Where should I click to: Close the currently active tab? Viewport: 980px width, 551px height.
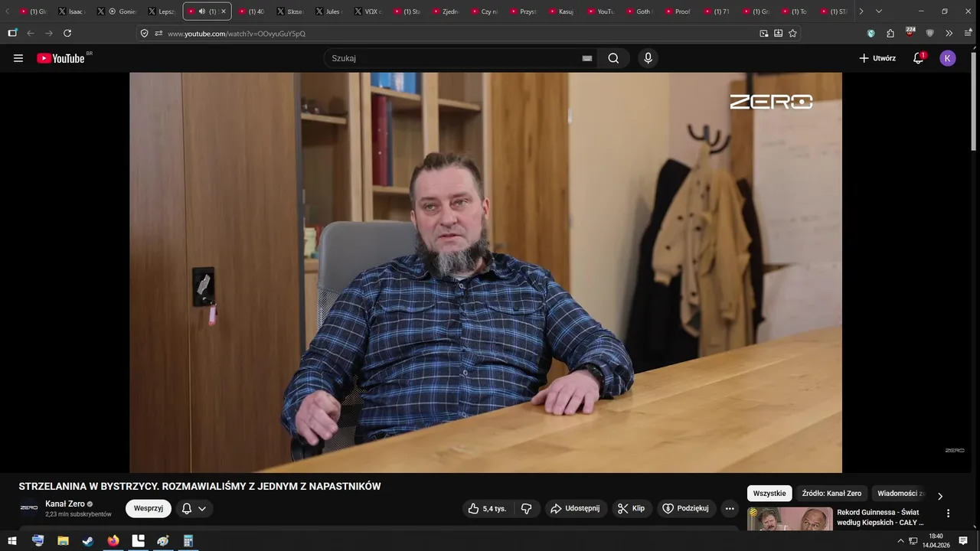click(224, 11)
